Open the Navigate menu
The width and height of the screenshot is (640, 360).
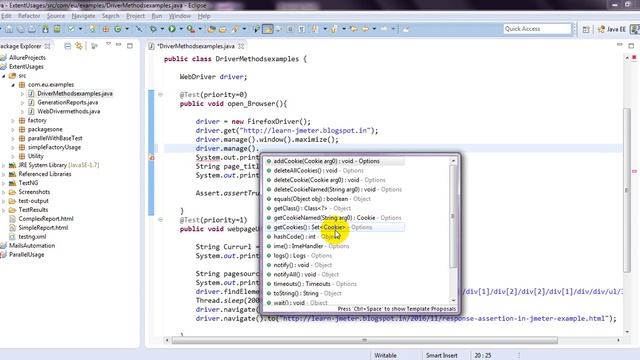(x=83, y=16)
